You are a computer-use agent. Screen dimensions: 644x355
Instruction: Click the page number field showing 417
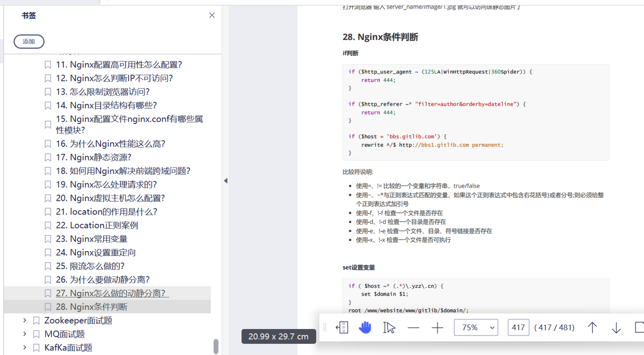[x=518, y=328]
